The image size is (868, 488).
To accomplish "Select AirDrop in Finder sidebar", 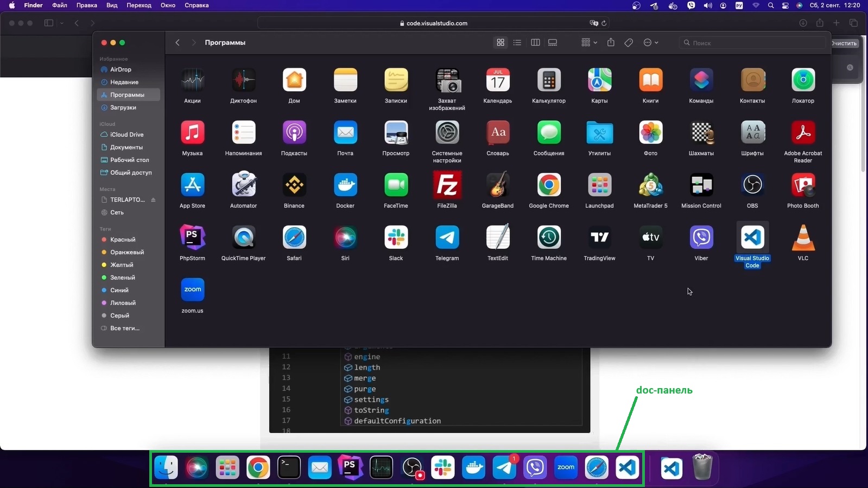I will pyautogui.click(x=128, y=69).
